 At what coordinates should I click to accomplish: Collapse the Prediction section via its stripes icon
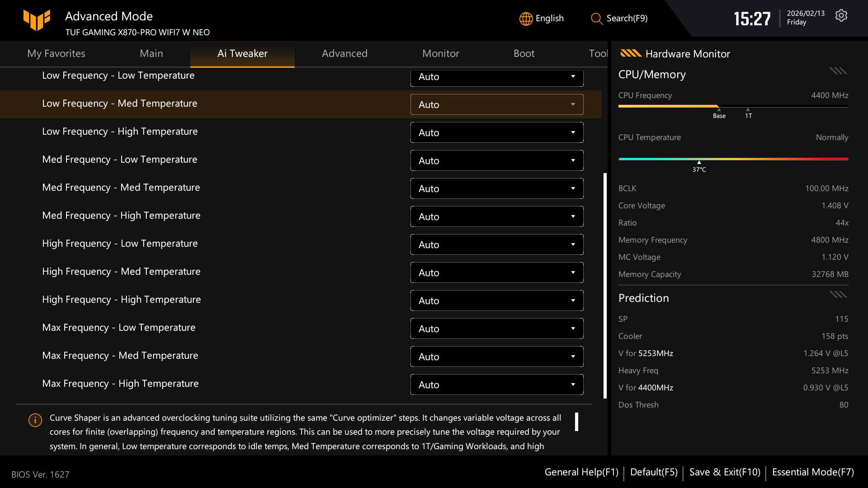838,294
